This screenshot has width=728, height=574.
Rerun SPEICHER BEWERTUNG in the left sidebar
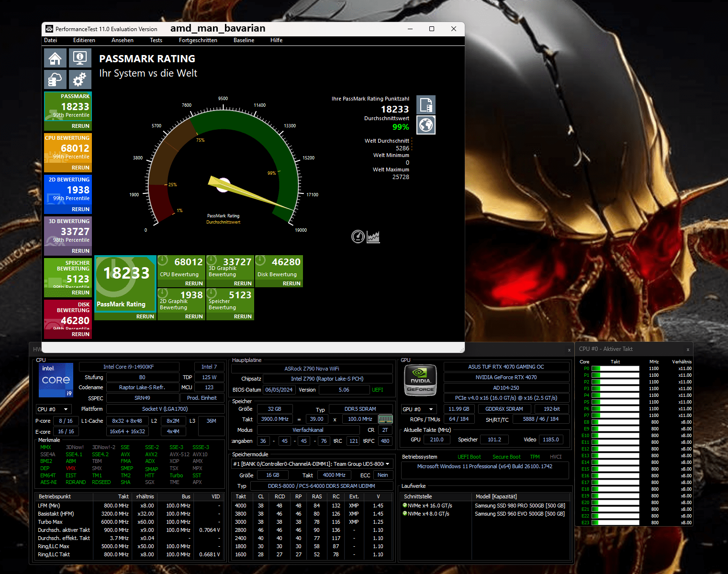[x=80, y=293]
